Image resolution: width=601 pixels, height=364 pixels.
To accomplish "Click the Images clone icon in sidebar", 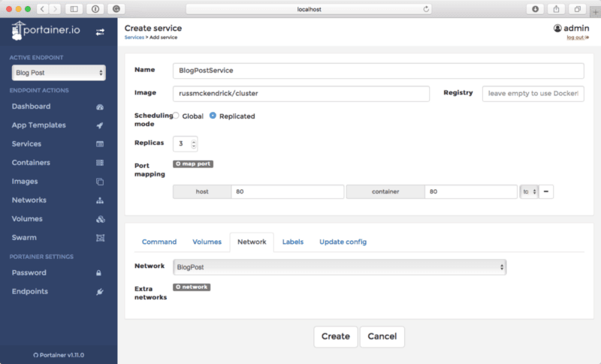I will pyautogui.click(x=100, y=182).
